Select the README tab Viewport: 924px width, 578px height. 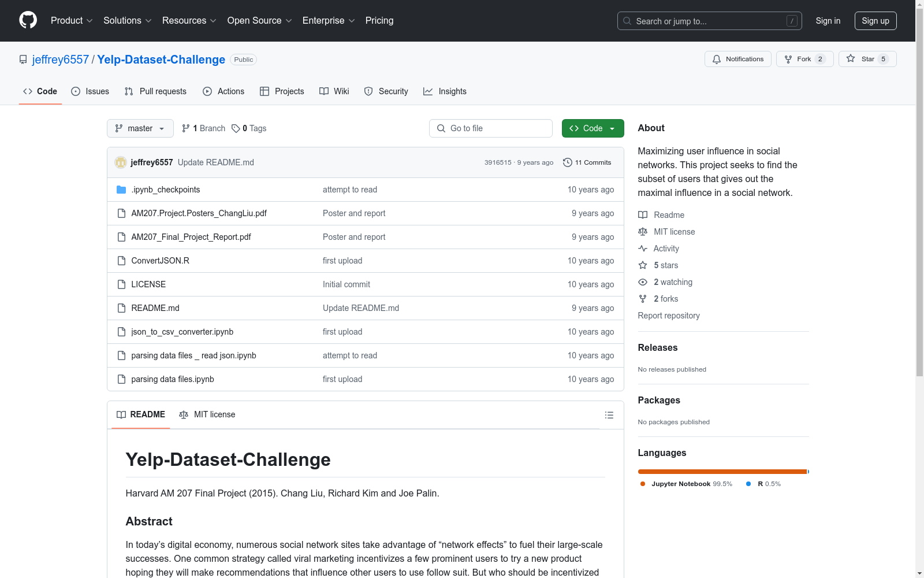(141, 414)
